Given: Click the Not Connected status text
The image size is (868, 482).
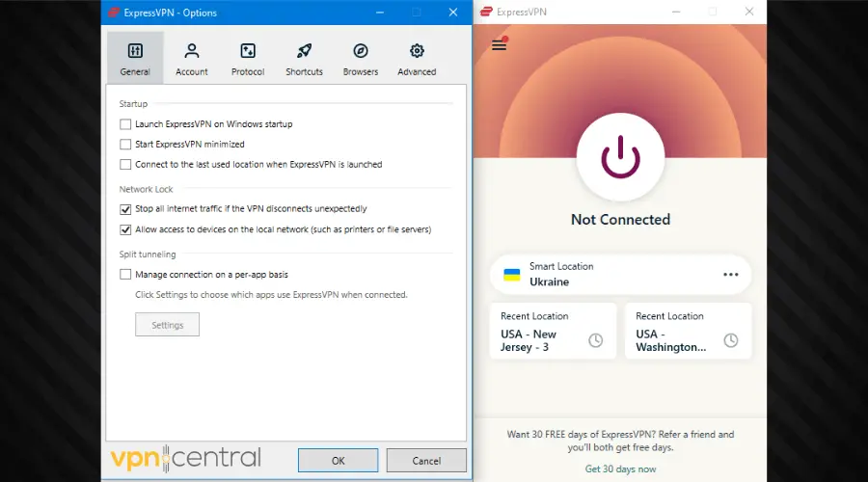Looking at the screenshot, I should click(620, 220).
